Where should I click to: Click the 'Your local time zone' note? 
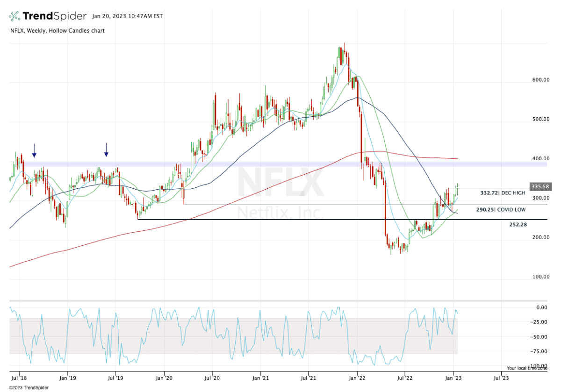click(527, 368)
